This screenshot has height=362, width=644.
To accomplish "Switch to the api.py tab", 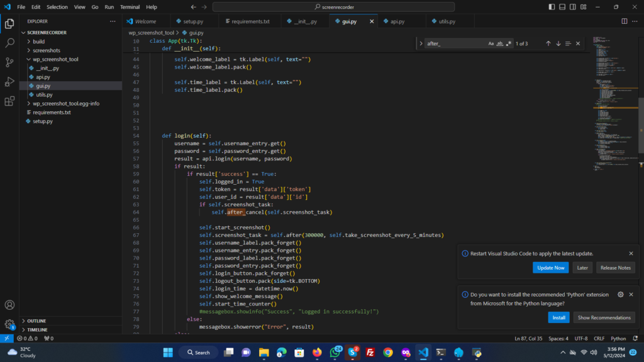I will 397,21.
